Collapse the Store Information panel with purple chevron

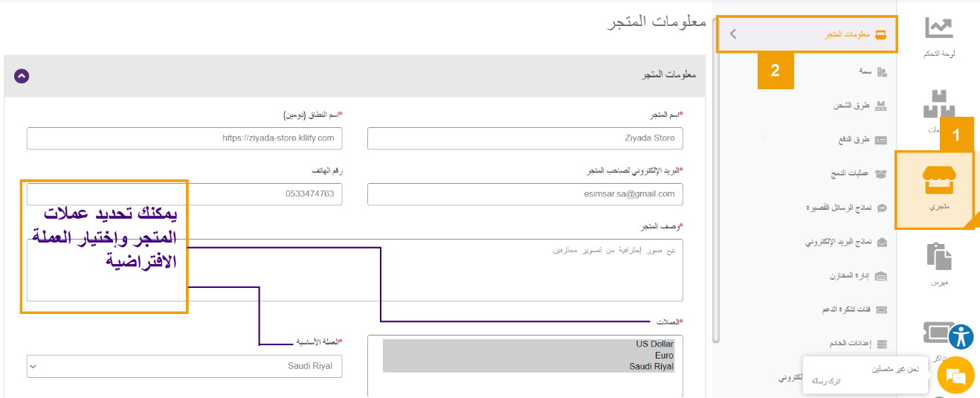(22, 76)
